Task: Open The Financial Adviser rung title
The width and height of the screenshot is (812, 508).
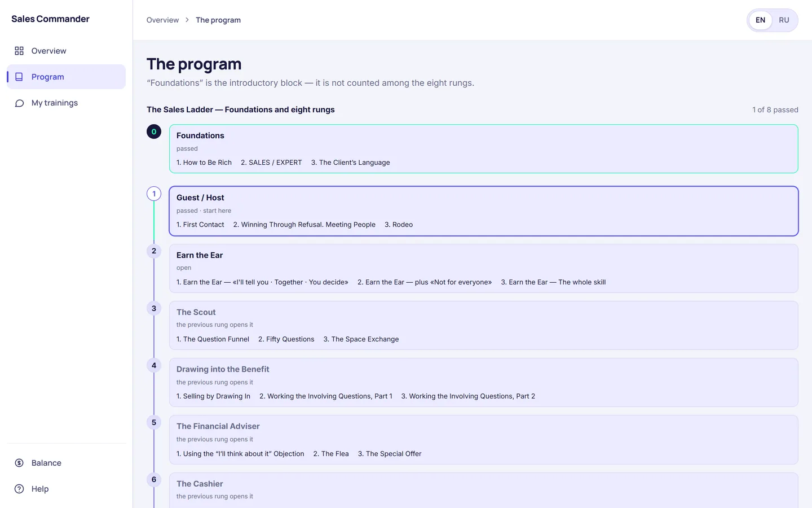Action: click(218, 426)
